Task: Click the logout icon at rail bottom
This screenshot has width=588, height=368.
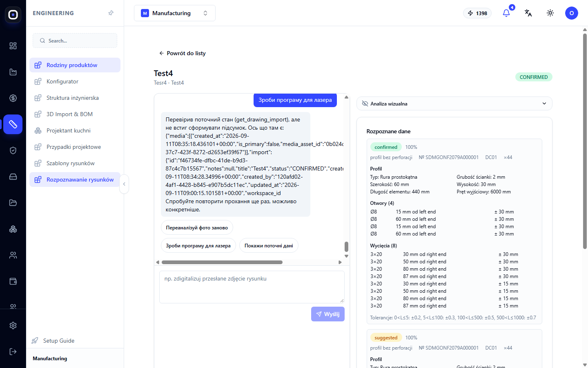Action: click(x=13, y=352)
